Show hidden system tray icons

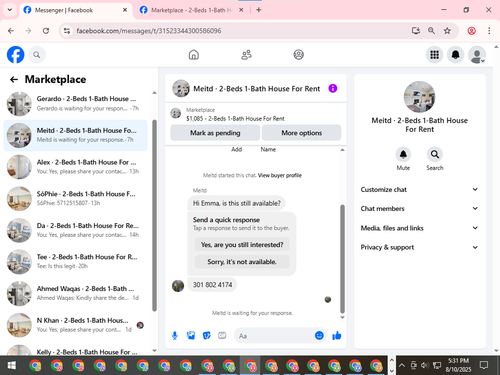[x=402, y=366]
